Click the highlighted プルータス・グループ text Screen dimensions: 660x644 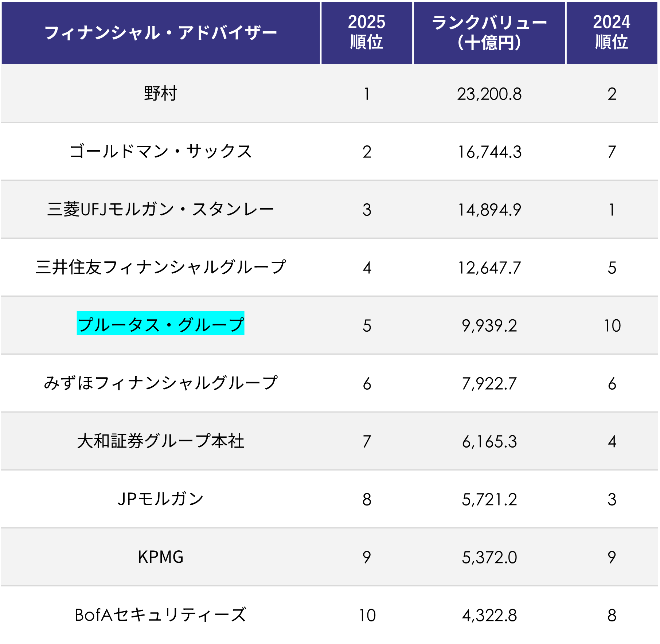click(160, 324)
